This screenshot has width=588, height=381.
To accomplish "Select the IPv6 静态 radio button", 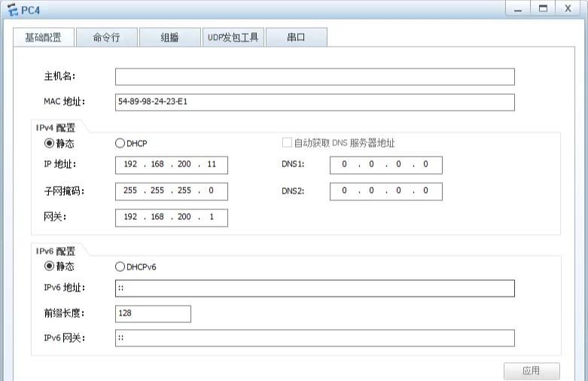I will click(50, 266).
